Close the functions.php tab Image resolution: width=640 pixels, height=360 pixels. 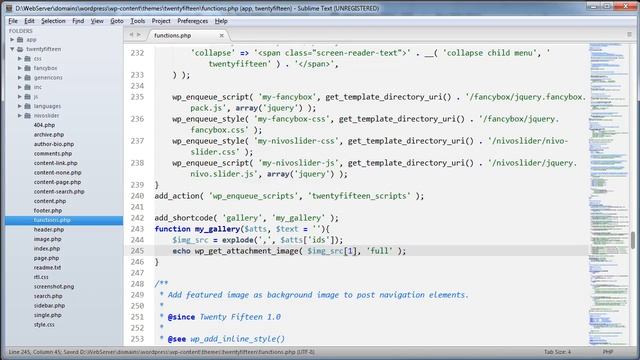pos(222,36)
